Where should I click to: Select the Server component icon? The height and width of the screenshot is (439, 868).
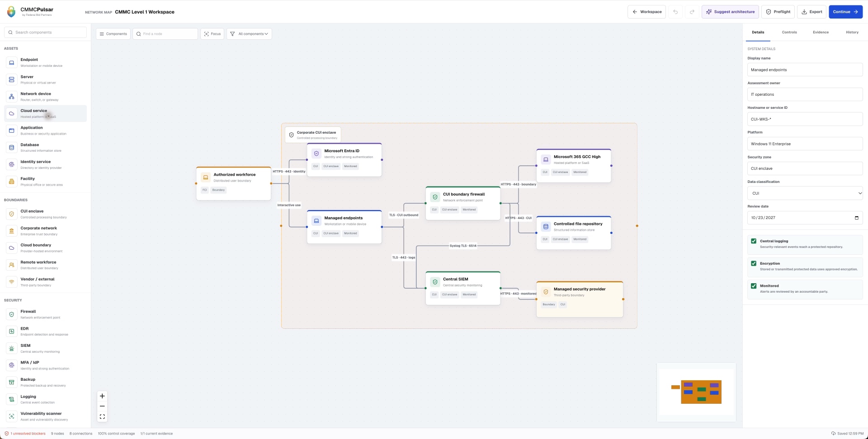(12, 79)
